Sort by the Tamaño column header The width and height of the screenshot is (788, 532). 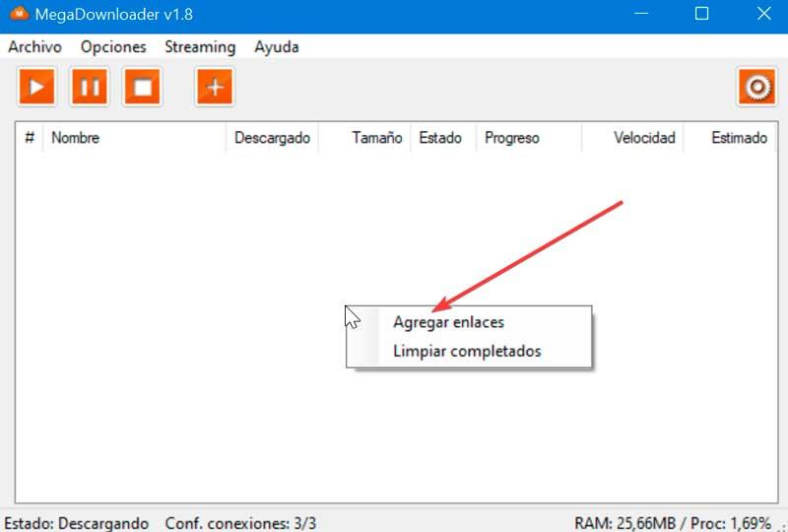coord(364,137)
